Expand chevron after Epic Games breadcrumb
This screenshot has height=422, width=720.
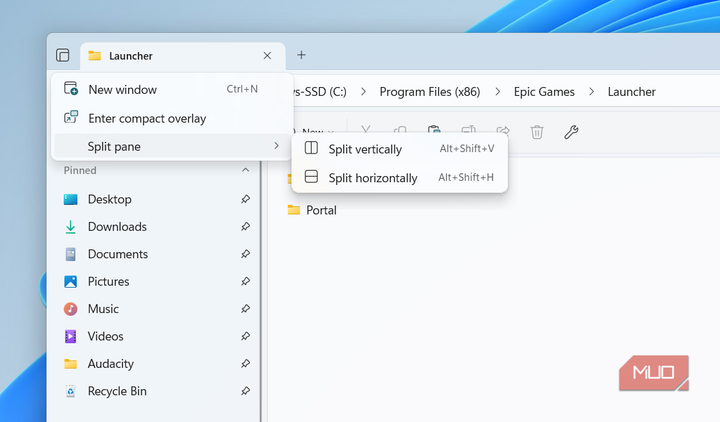(x=591, y=92)
